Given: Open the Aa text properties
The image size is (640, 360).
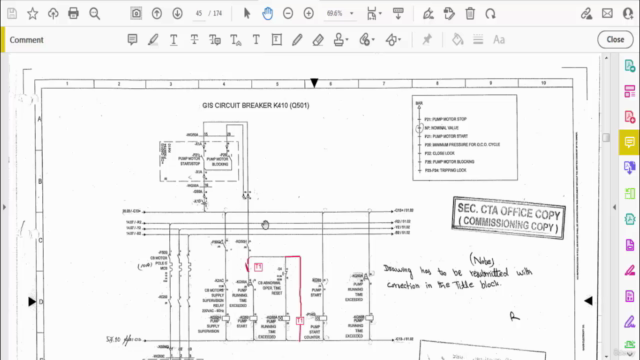Looking at the screenshot, I should pyautogui.click(x=499, y=40).
